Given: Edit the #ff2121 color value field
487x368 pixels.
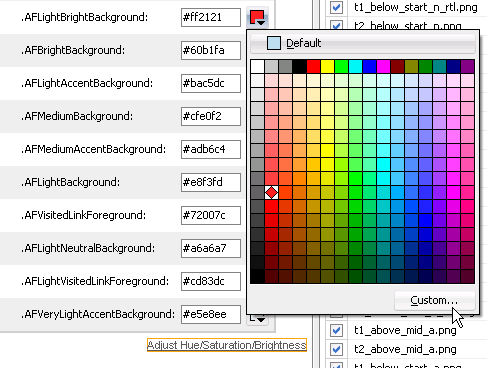Looking at the screenshot, I should point(211,17).
